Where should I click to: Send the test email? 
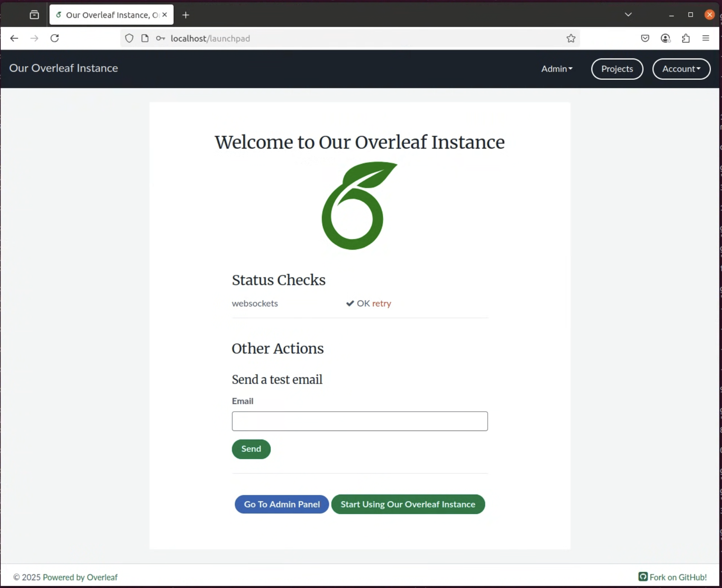pyautogui.click(x=251, y=449)
